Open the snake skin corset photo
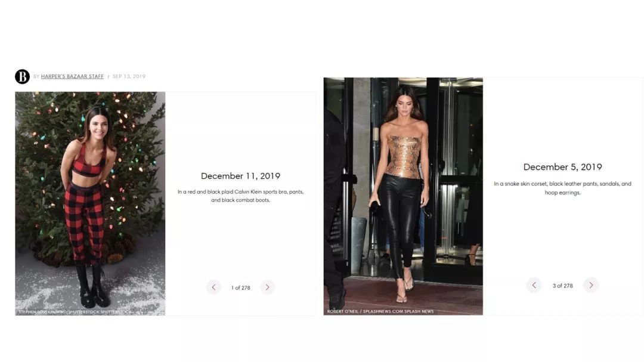This screenshot has width=644, height=362. click(x=403, y=196)
